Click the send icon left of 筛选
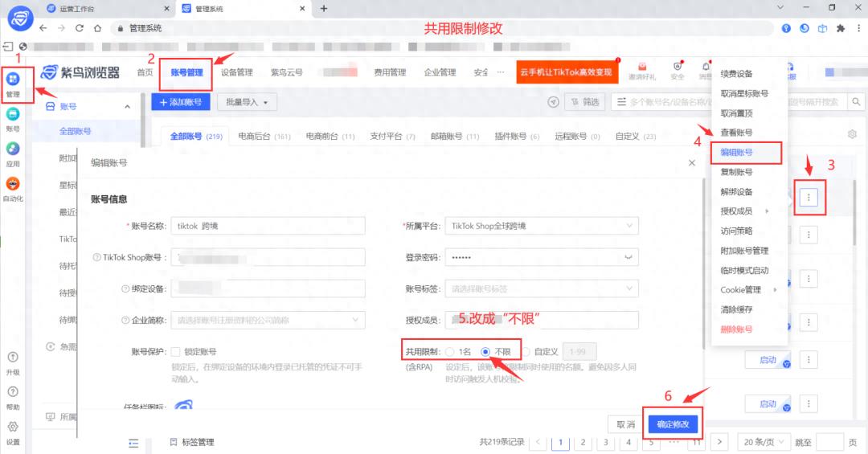Viewport: 868px width, 454px height. click(x=553, y=102)
